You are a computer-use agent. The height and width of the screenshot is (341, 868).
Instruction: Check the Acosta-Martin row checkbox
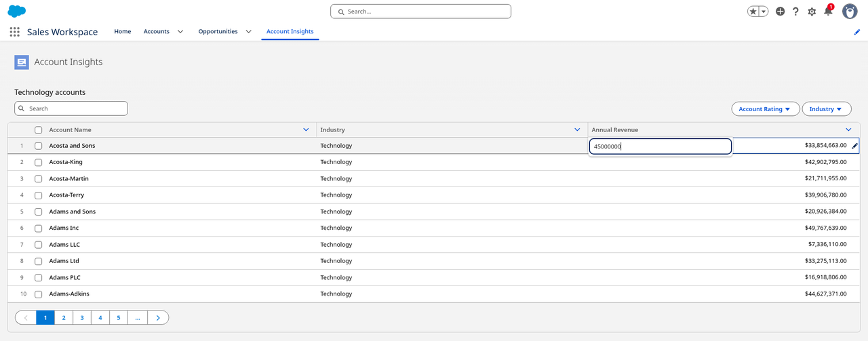click(39, 179)
